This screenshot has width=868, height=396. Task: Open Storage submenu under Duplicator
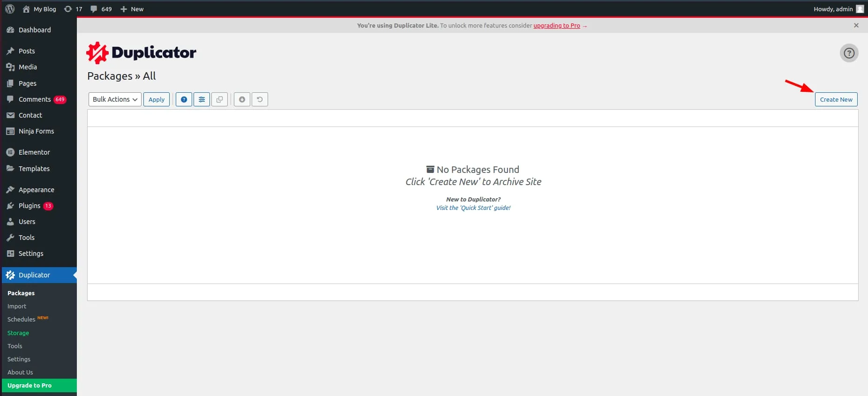[x=18, y=333]
